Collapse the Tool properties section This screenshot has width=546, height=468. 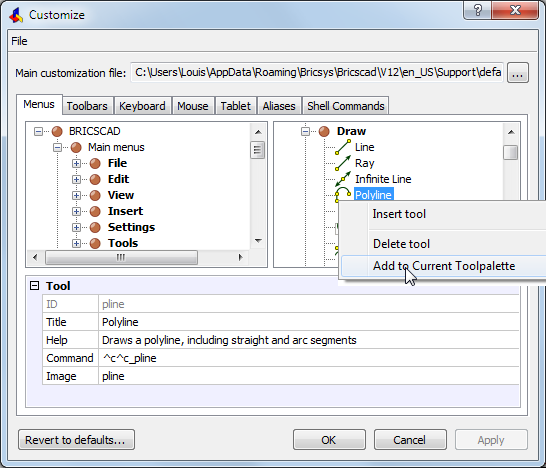tap(34, 286)
